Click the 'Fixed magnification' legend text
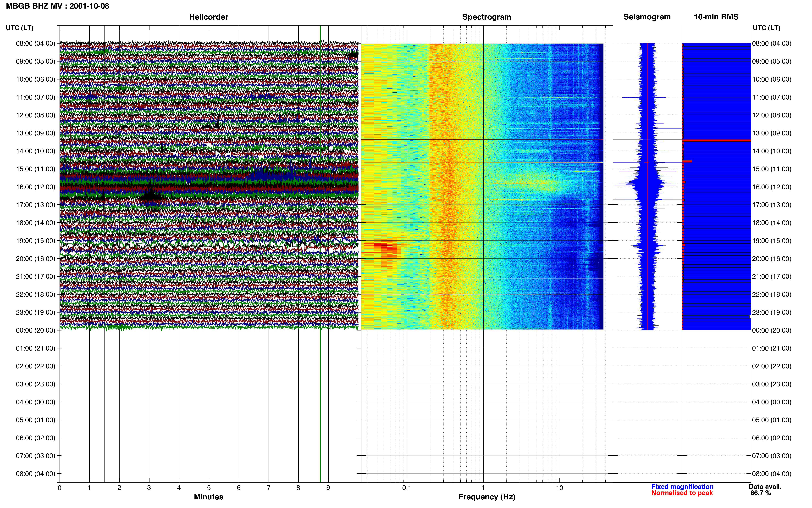The image size is (812, 508). (682, 487)
